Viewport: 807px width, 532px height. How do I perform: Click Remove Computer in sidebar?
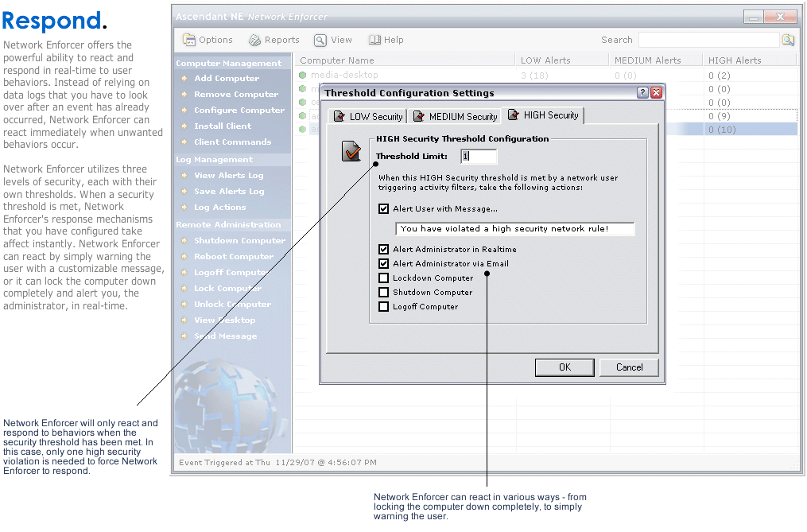point(235,95)
